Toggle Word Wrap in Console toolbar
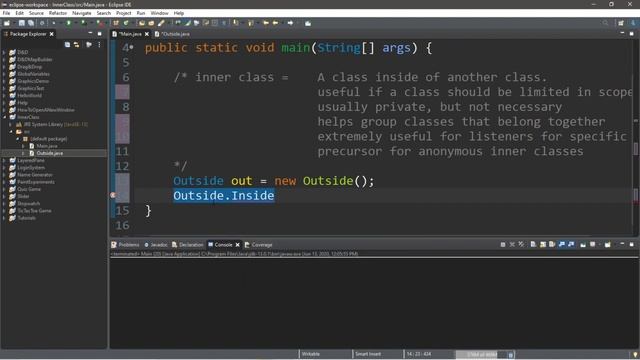 (552, 244)
